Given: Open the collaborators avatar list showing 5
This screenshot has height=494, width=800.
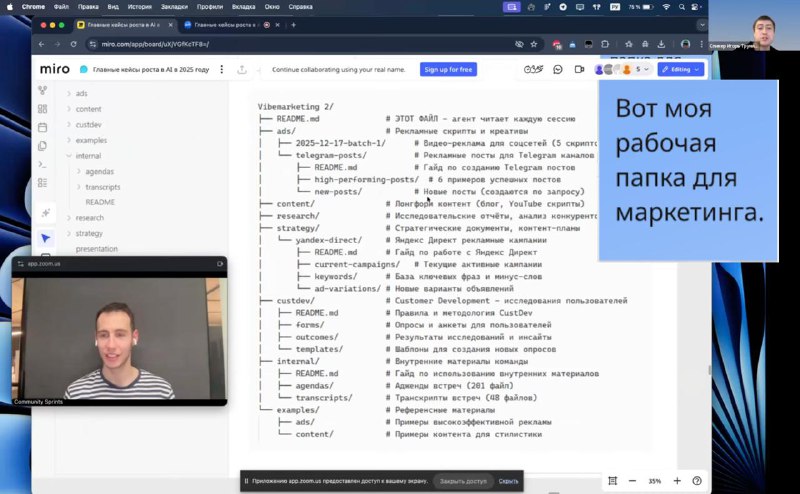Looking at the screenshot, I should coord(622,69).
